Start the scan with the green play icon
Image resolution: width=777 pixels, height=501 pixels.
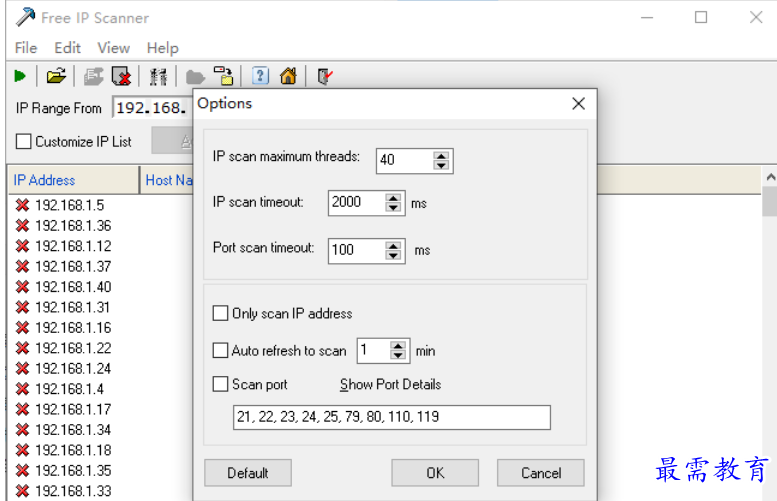(20, 76)
